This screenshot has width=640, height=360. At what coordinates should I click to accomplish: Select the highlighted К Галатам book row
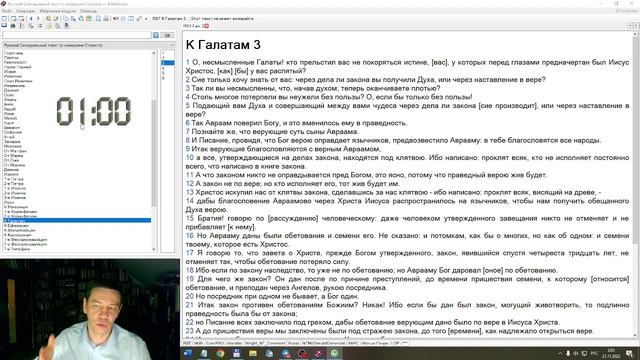(x=77, y=220)
